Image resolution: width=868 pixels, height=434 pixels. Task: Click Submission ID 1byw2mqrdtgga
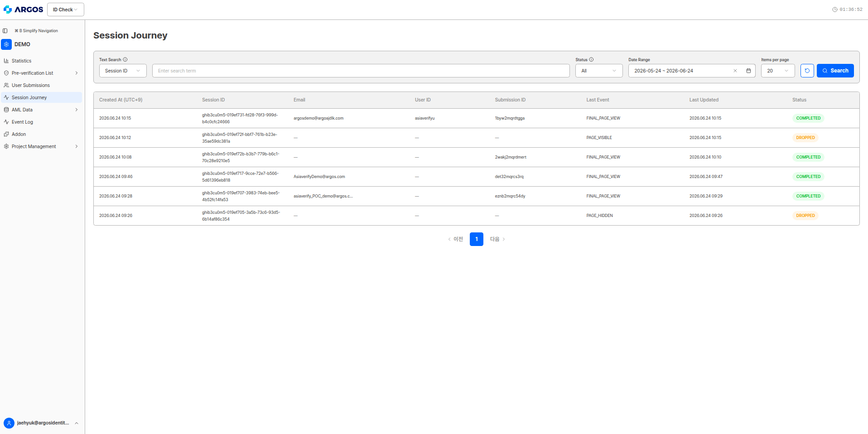pyautogui.click(x=510, y=118)
